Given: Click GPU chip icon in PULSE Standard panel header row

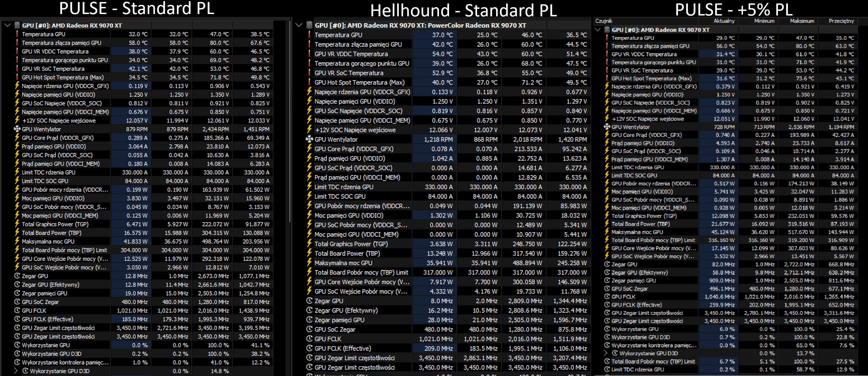Looking at the screenshot, I should pyautogui.click(x=17, y=25).
